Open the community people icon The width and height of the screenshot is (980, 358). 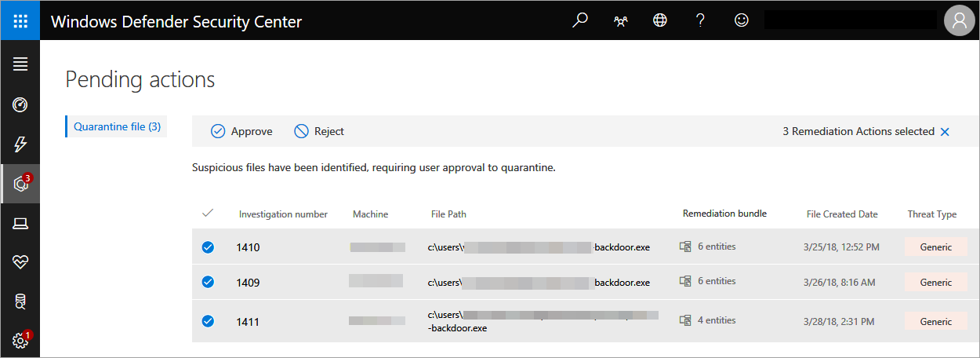[x=620, y=21]
